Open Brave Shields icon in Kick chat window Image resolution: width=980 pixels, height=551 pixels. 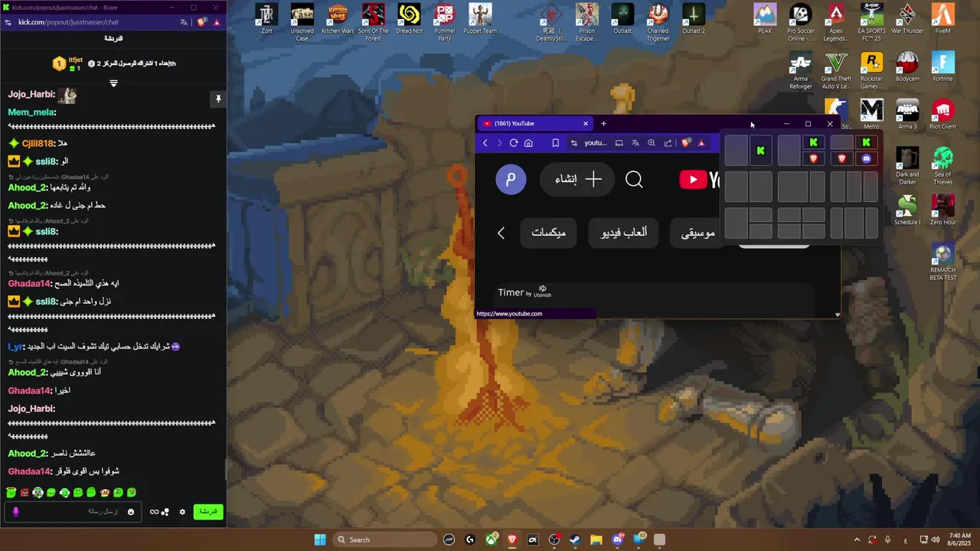tap(201, 22)
